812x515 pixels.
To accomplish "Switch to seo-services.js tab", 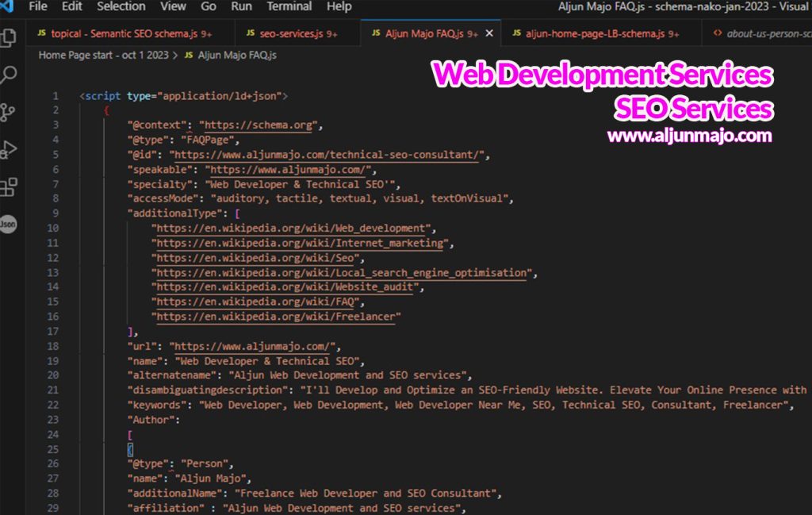I will [297, 33].
